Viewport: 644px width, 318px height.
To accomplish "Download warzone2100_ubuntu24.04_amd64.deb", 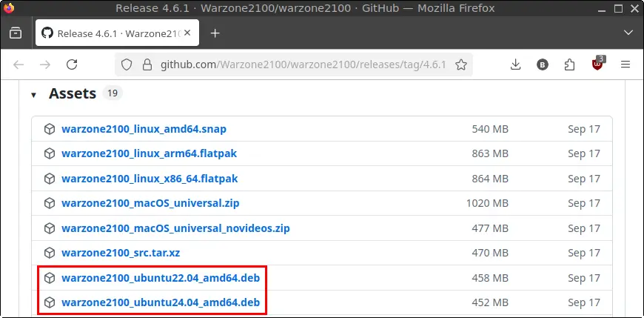I will pyautogui.click(x=160, y=302).
